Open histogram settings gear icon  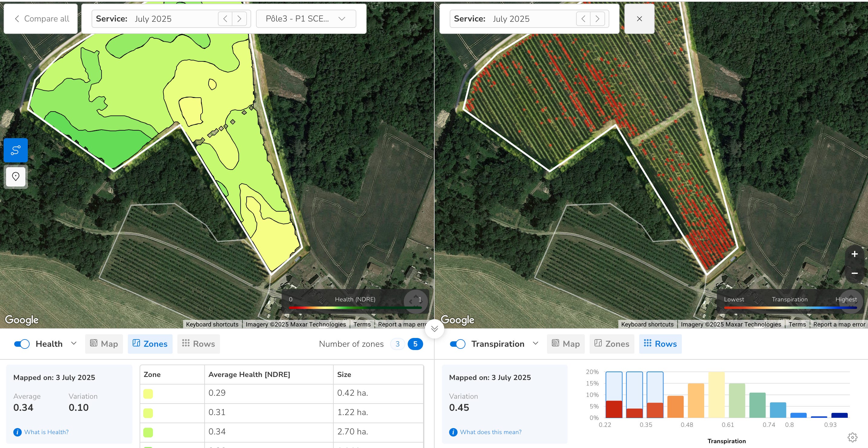(x=852, y=437)
